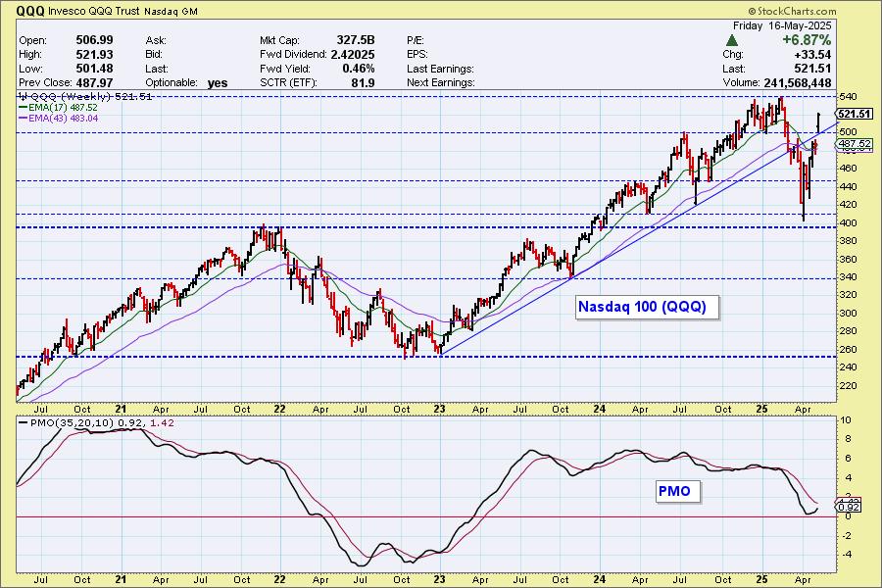The height and width of the screenshot is (588, 882).
Task: Click the Fwd Yield value 0.46%
Action: tap(359, 69)
